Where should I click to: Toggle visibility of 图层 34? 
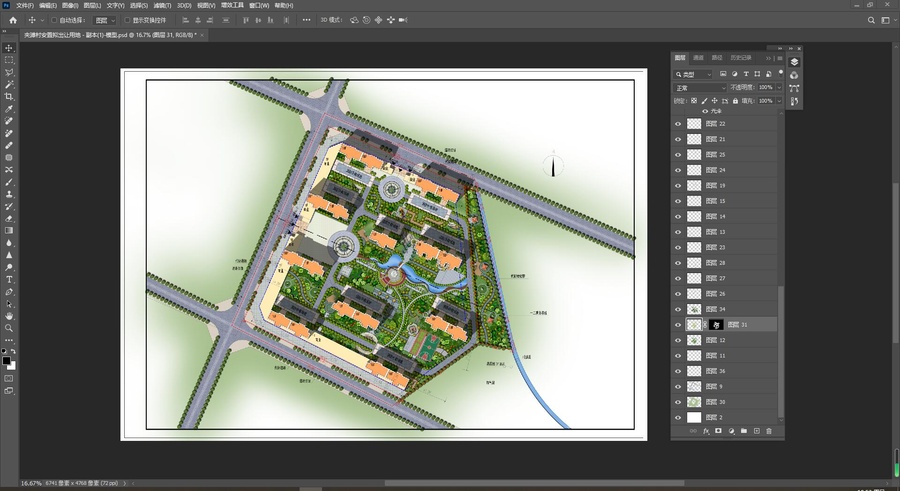(678, 309)
